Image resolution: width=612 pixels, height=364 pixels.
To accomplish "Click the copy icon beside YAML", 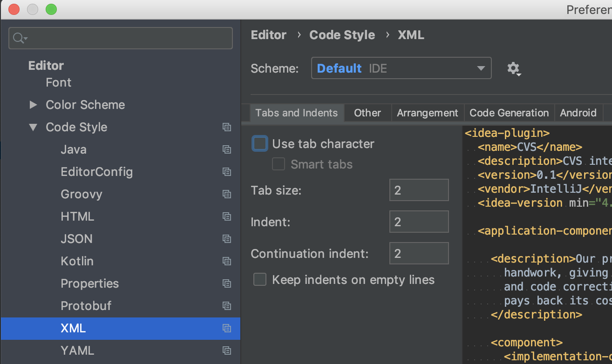I will 227,351.
